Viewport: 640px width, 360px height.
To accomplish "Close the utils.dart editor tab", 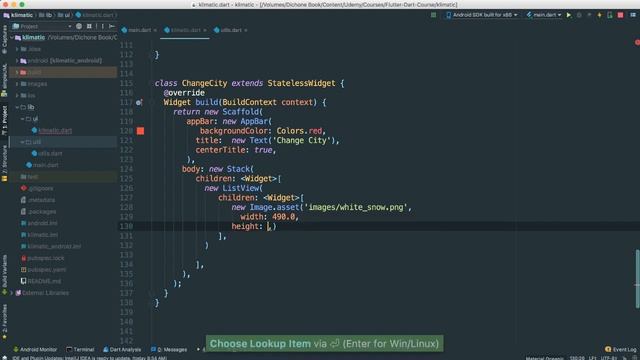I will click(x=245, y=30).
